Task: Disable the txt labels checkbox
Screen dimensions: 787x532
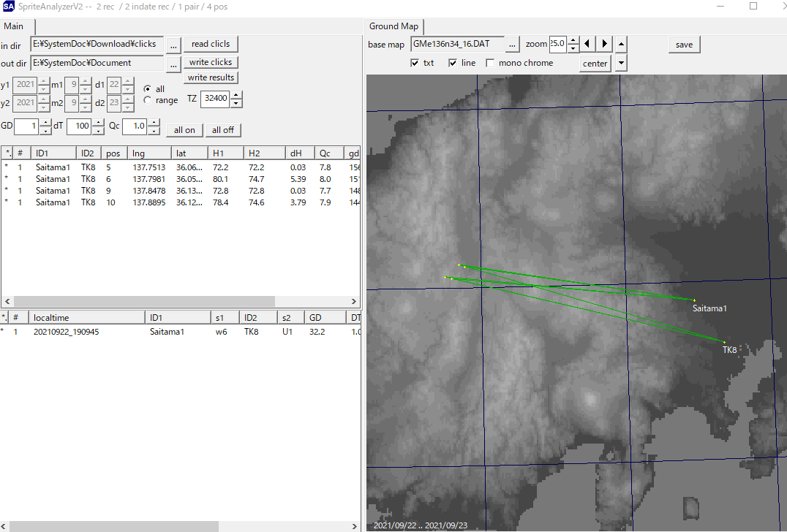Action: [415, 63]
